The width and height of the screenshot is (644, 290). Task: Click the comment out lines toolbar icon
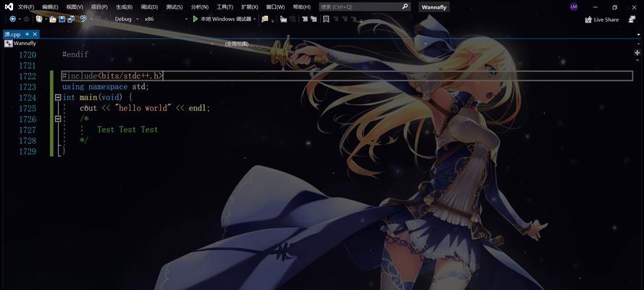point(305,19)
